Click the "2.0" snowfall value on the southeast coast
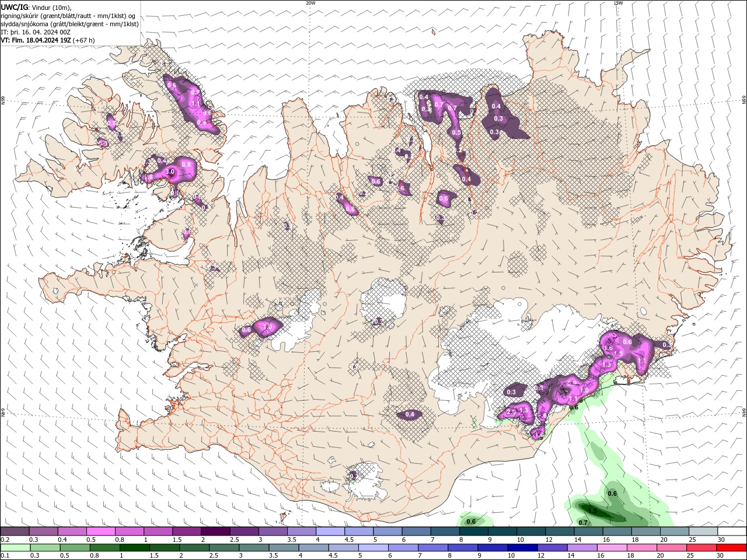747x560 pixels. click(x=511, y=412)
